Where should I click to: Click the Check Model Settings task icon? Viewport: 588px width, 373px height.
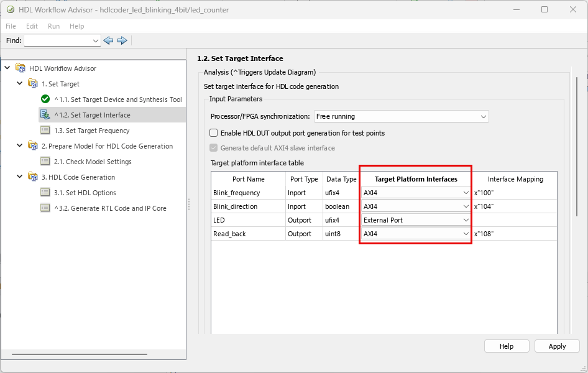(x=45, y=162)
